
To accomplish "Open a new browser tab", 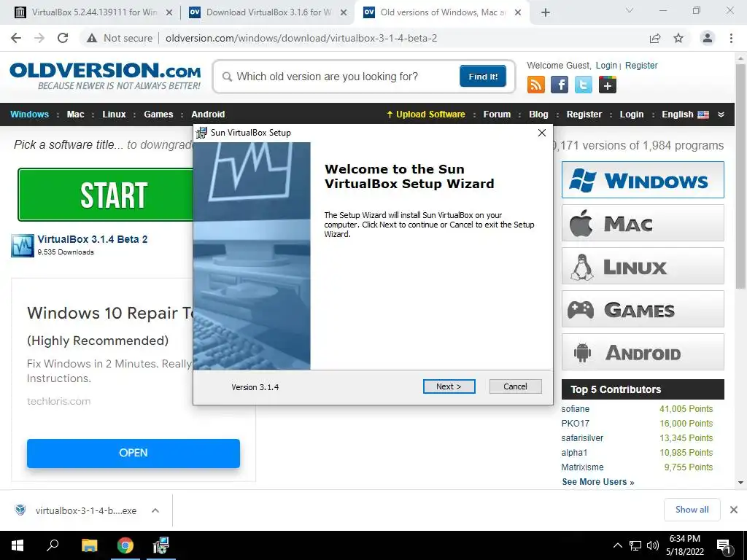I will pyautogui.click(x=546, y=12).
